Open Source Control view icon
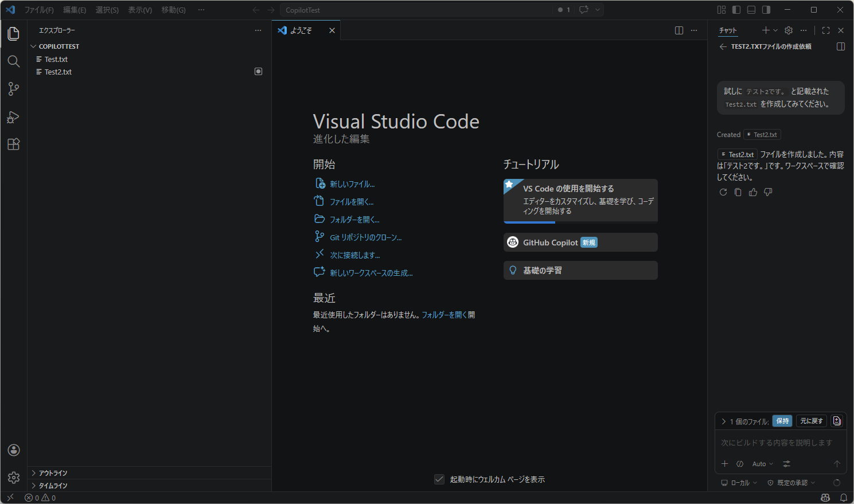The height and width of the screenshot is (504, 854). tap(14, 89)
